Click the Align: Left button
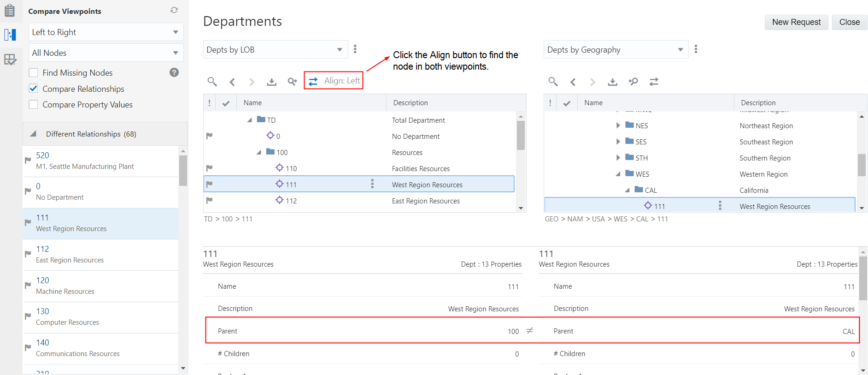Screen dimensions: 868x375 (x=334, y=81)
